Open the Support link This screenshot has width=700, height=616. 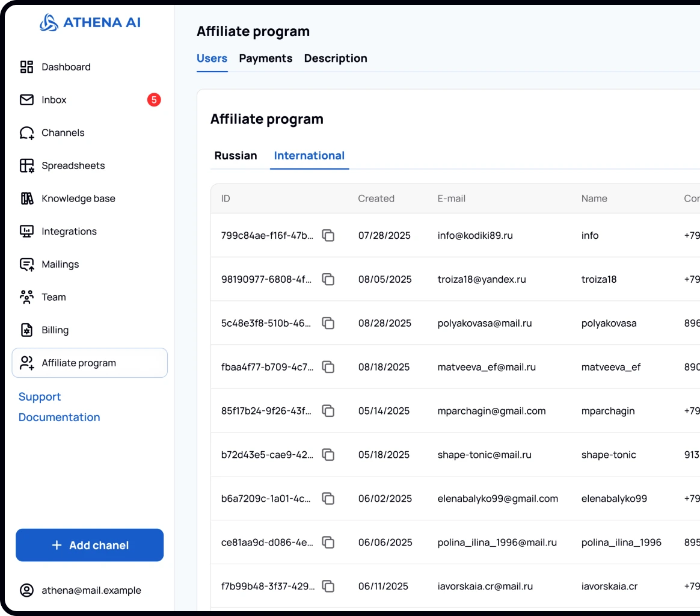click(x=40, y=396)
